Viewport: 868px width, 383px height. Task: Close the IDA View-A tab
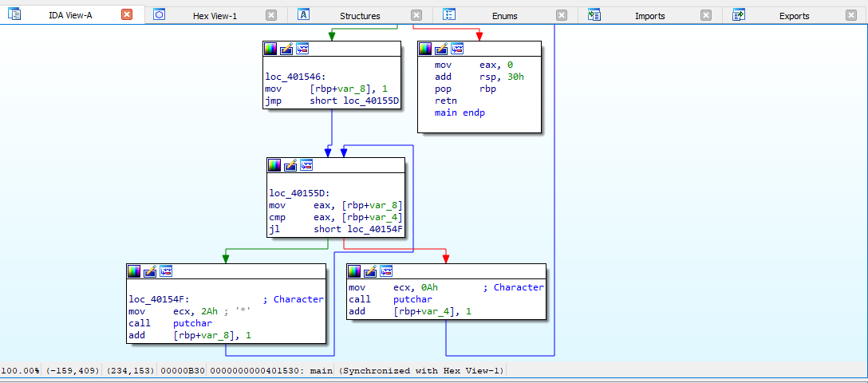tap(127, 15)
